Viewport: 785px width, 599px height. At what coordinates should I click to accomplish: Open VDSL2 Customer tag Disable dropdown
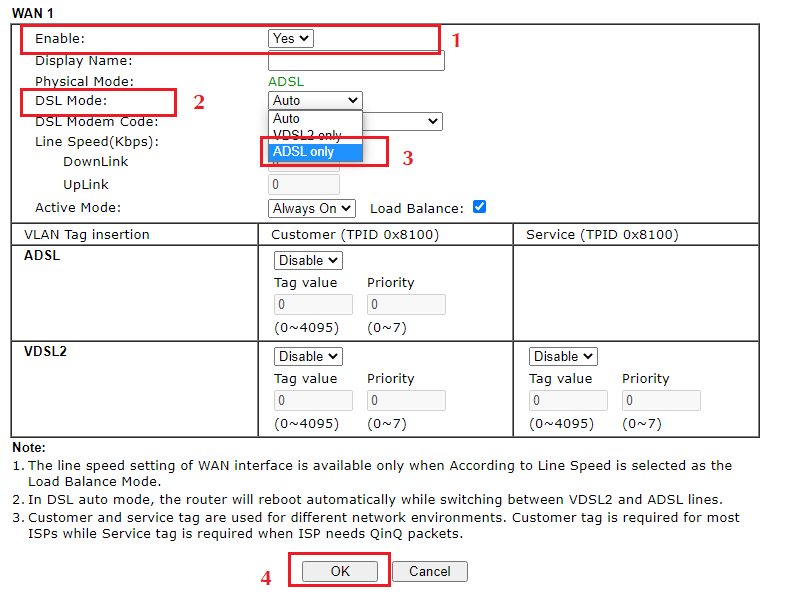click(308, 356)
